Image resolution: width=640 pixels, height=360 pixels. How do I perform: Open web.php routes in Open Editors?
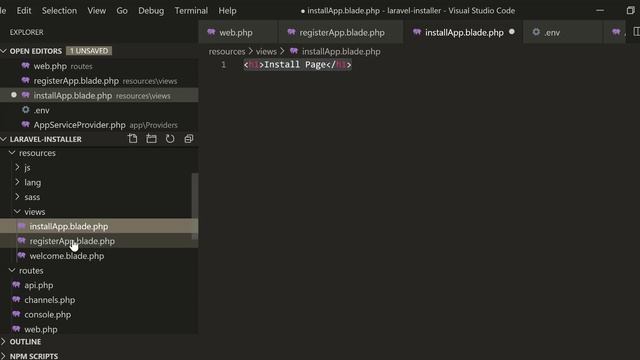[x=99, y=66]
